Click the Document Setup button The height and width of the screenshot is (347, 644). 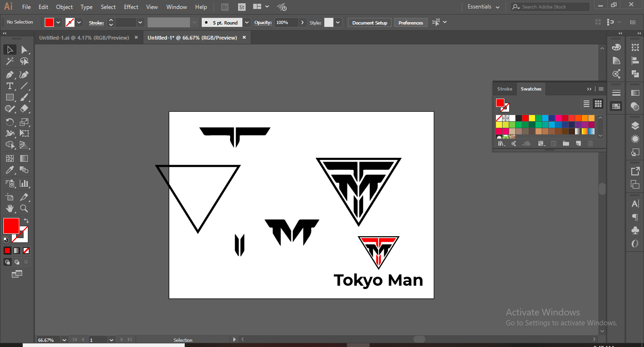tap(370, 23)
